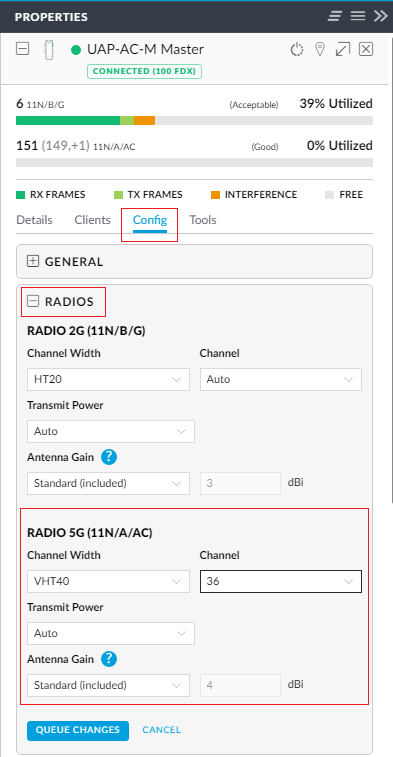Click the access point device icon
The image size is (393, 757).
[48, 50]
